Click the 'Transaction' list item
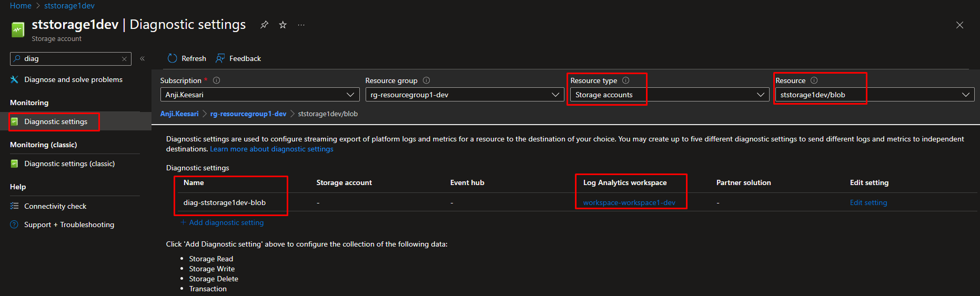Screen dimensions: 980x296 [x=208, y=289]
